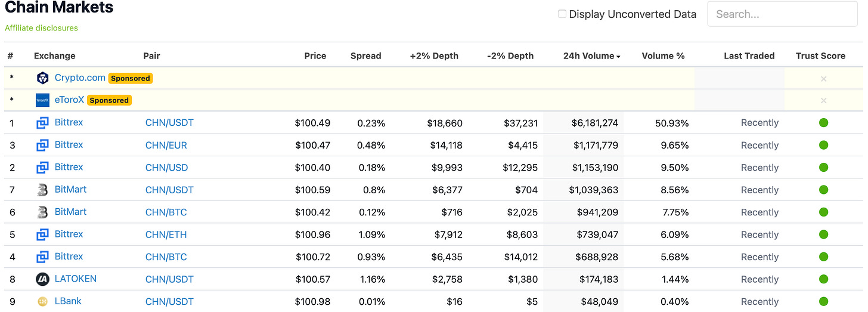Open the LATOKEN exchange link

point(75,279)
